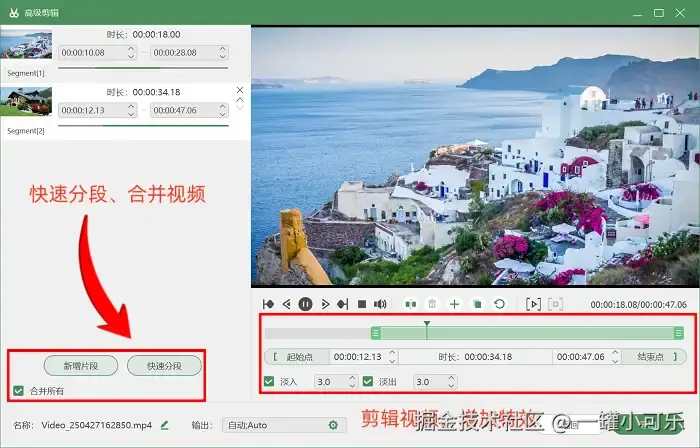The image size is (700, 448).
Task: Select the Segment[1] thumbnail
Action: point(26,44)
